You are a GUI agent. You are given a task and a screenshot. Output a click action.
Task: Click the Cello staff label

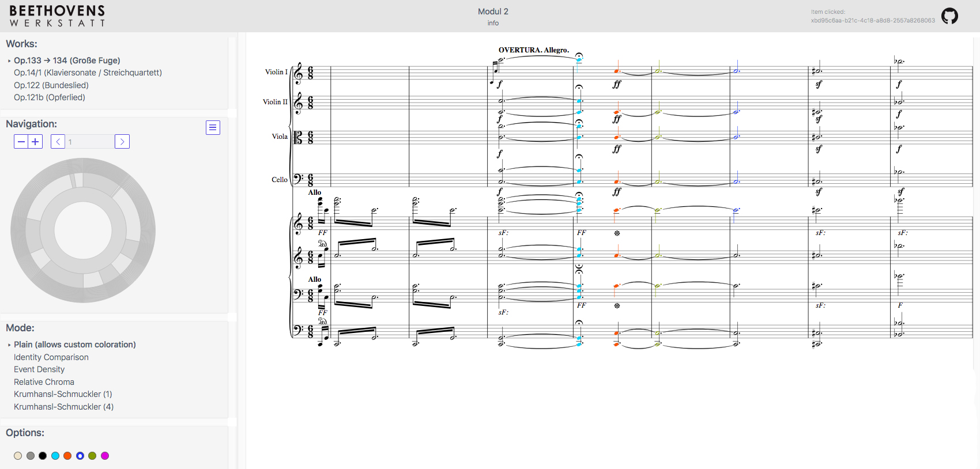(x=280, y=180)
